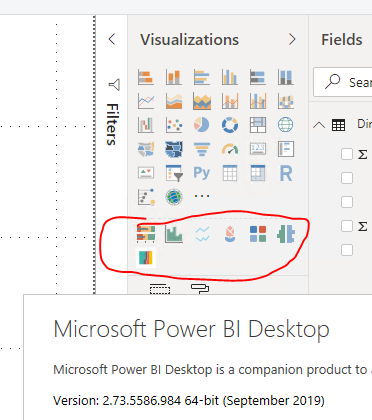Select the custom stacked horizontal bar visual

(146, 234)
